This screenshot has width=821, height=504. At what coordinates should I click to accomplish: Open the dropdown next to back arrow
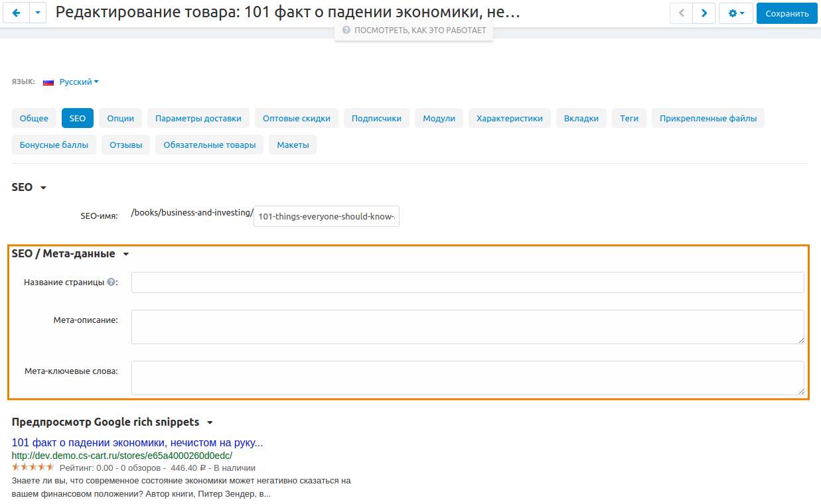tap(38, 13)
